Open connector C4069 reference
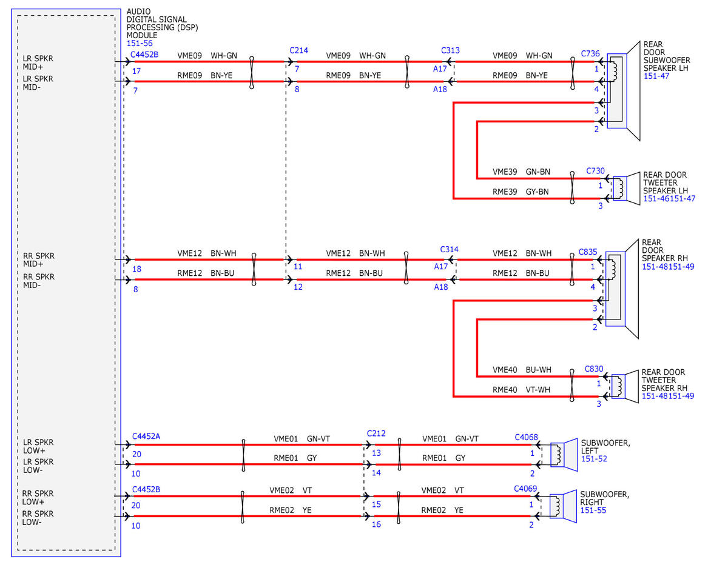Screen dimensions: 728x562 (x=526, y=487)
